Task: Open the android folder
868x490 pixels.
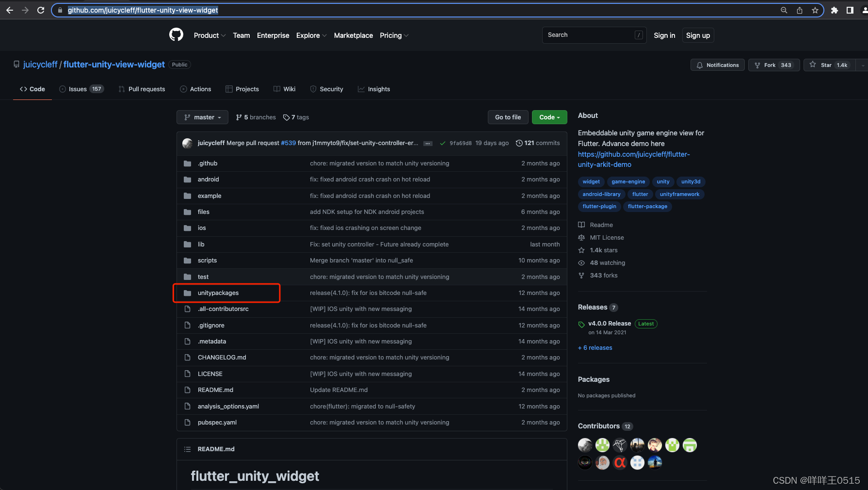Action: (209, 180)
